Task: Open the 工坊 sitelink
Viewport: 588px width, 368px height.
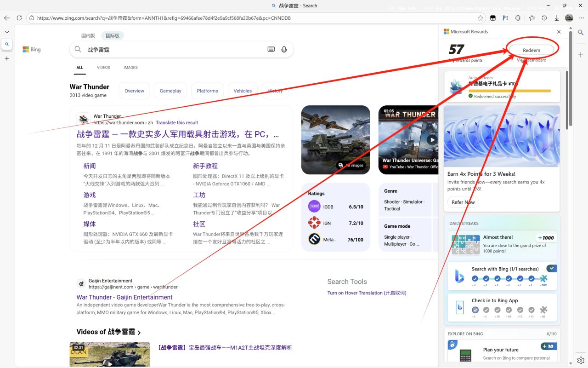Action: [x=199, y=195]
